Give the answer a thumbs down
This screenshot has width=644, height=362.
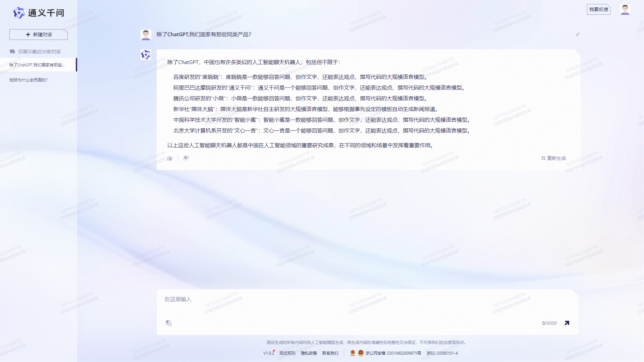click(x=186, y=158)
